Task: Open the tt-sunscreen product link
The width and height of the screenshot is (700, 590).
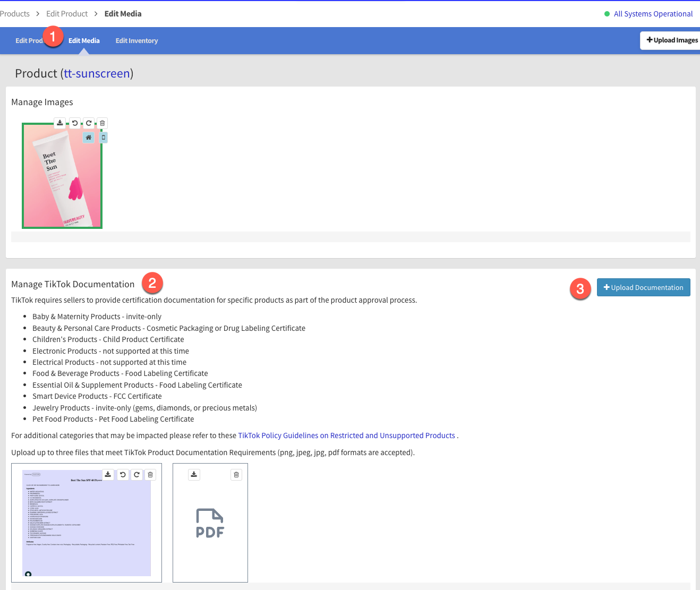Action: 97,73
